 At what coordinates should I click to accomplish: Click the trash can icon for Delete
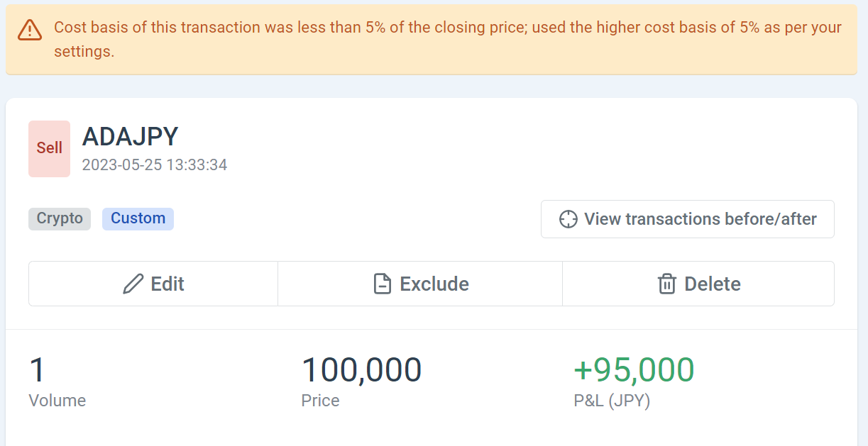pos(667,284)
